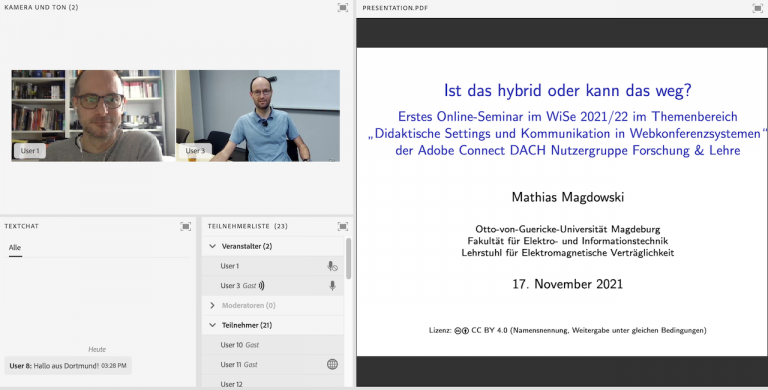Click User 3 microphone icon
Image resolution: width=768 pixels, height=390 pixels.
(x=333, y=286)
